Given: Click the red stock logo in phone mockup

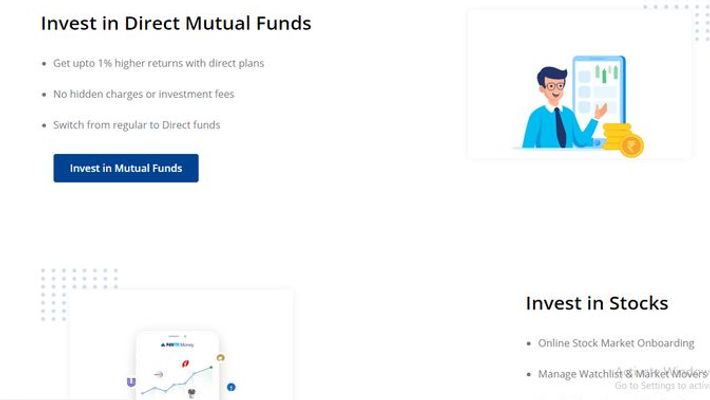Looking at the screenshot, I should point(185,363).
